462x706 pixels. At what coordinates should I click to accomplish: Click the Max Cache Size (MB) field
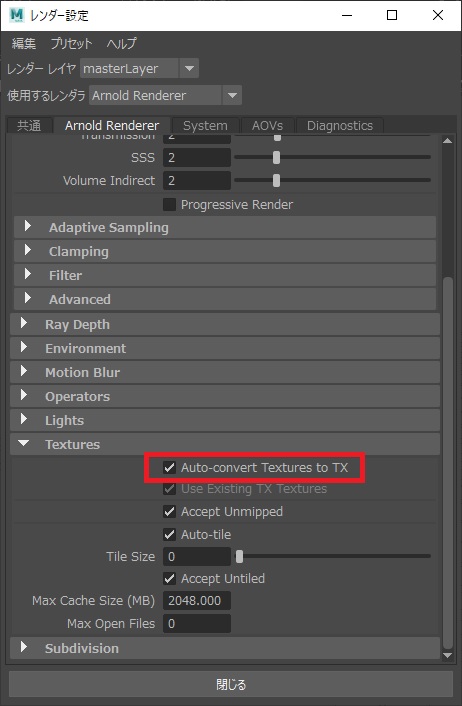[x=197, y=601]
